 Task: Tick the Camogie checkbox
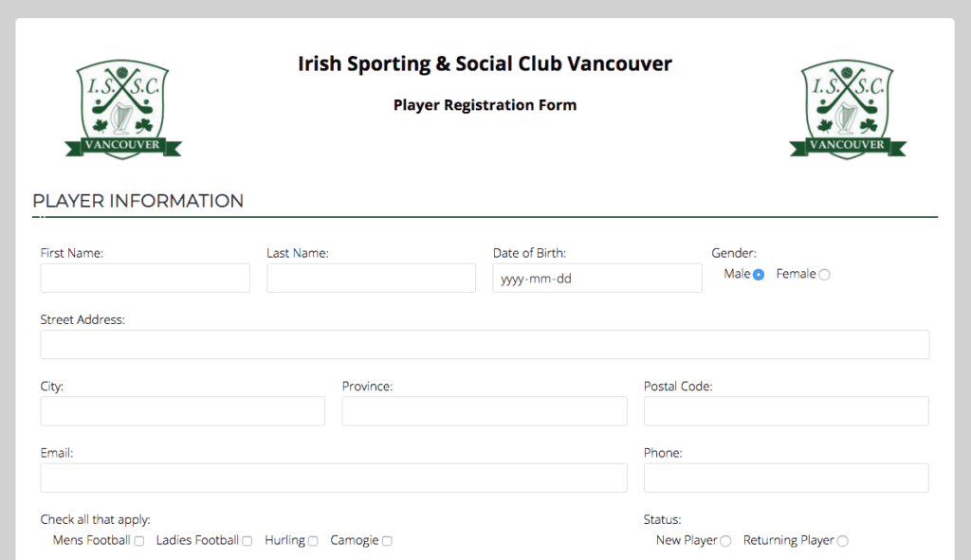[x=387, y=541]
